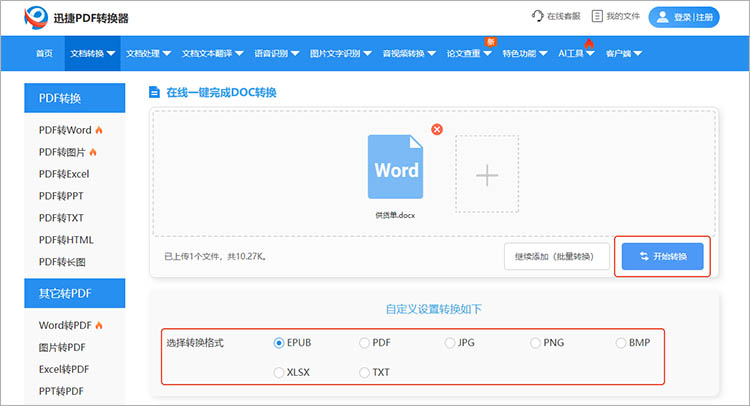The width and height of the screenshot is (750, 406).
Task: Open PDF转TXT in the sidebar
Action: pos(61,218)
